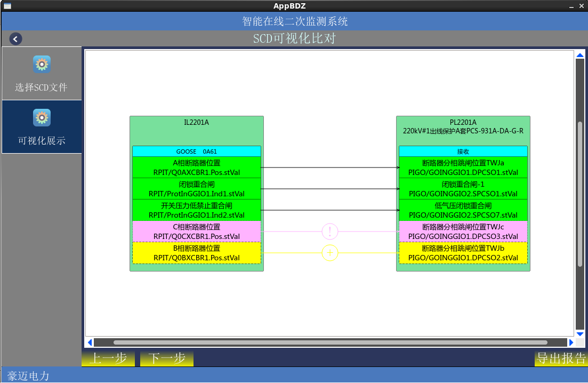
Task: Click the scroll left arrow icon
Action: [90, 342]
